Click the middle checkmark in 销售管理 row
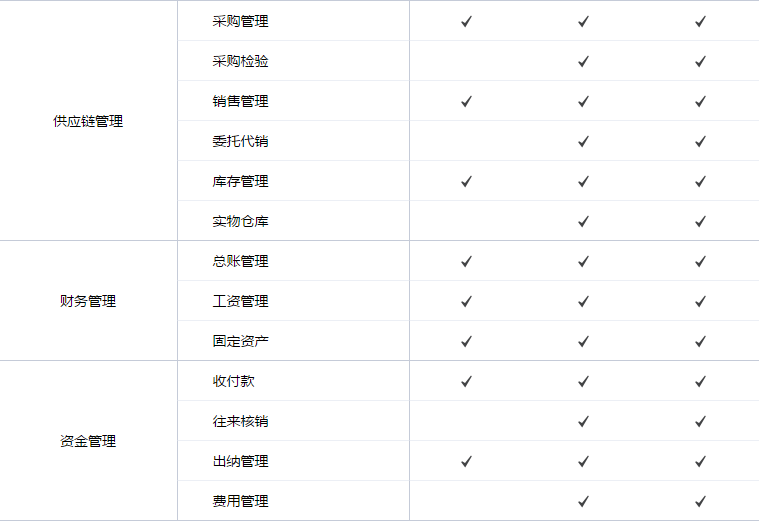This screenshot has height=521, width=764. tap(583, 101)
